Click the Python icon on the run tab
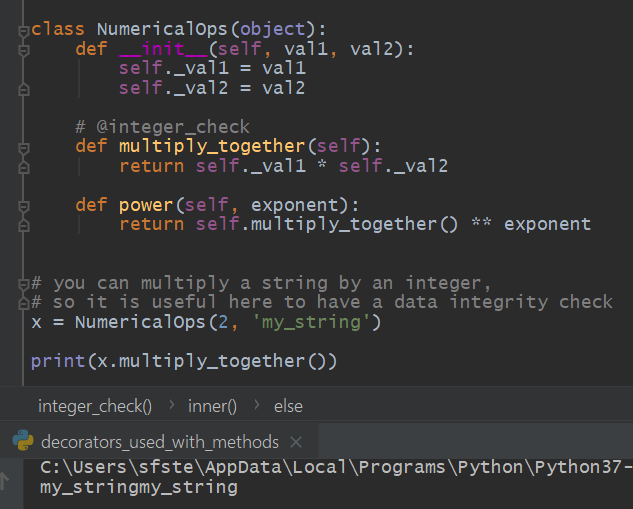 coord(22,441)
